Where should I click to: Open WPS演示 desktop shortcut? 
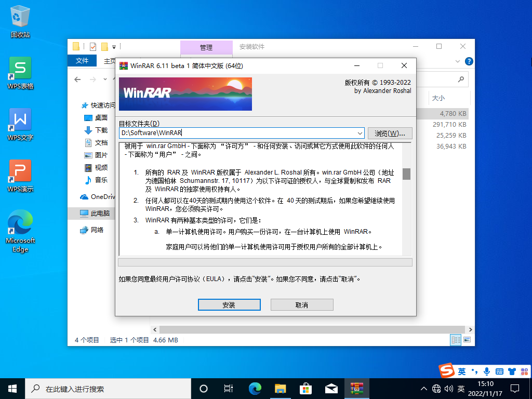[x=20, y=176]
